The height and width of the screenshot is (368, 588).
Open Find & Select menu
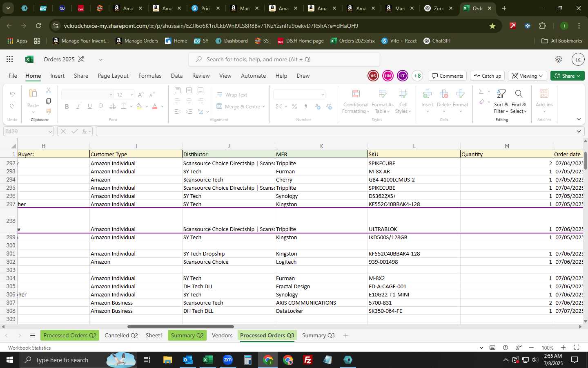(x=519, y=101)
